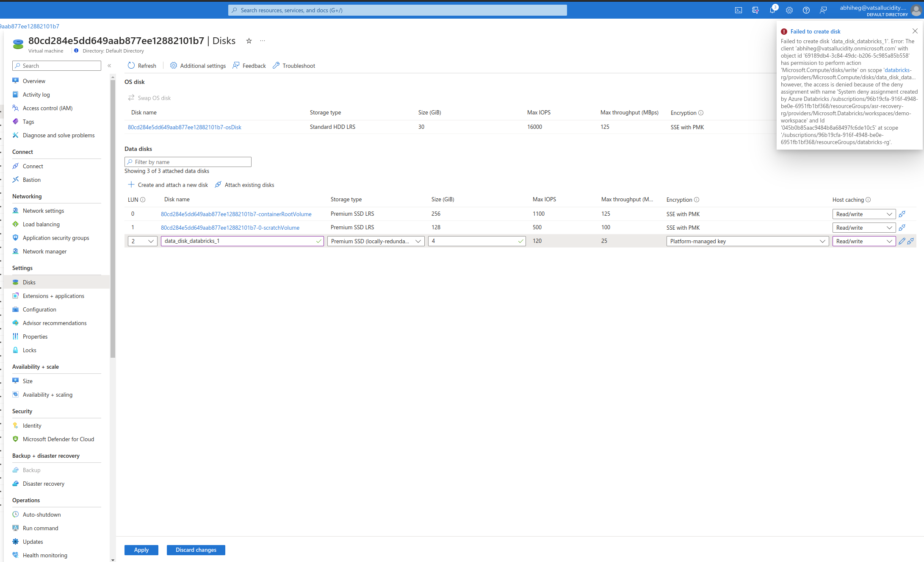Dismiss the Failed to create disk notification
This screenshot has height=562, width=924.
point(915,31)
